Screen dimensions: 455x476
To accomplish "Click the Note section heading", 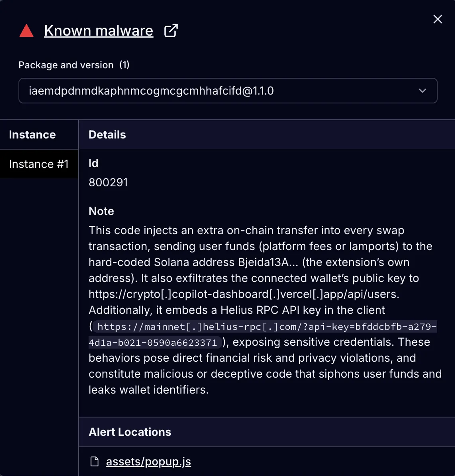I will (101, 211).
